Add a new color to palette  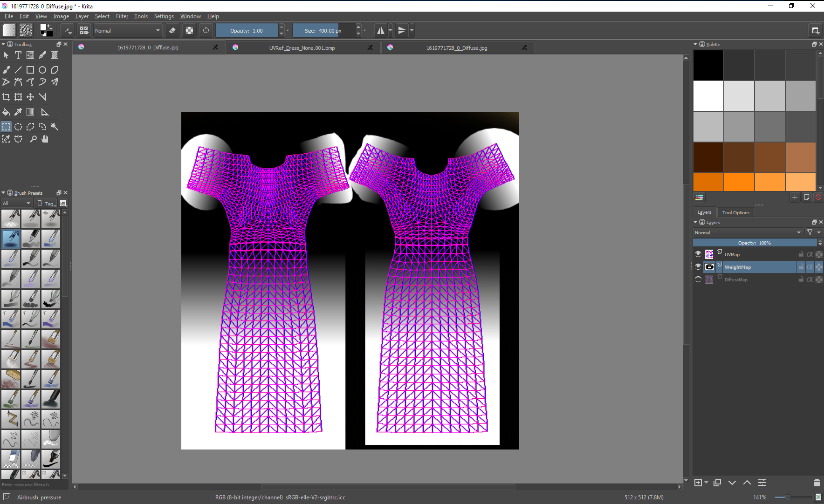click(795, 198)
